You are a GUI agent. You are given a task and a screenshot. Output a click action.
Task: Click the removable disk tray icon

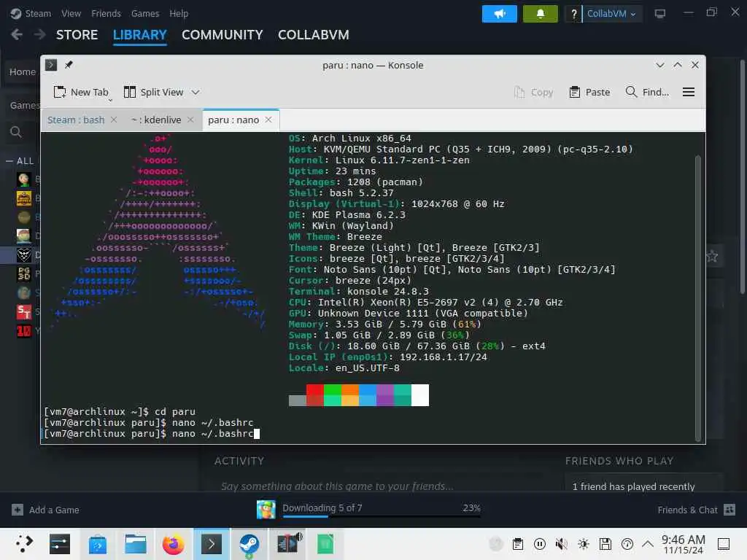pos(605,544)
